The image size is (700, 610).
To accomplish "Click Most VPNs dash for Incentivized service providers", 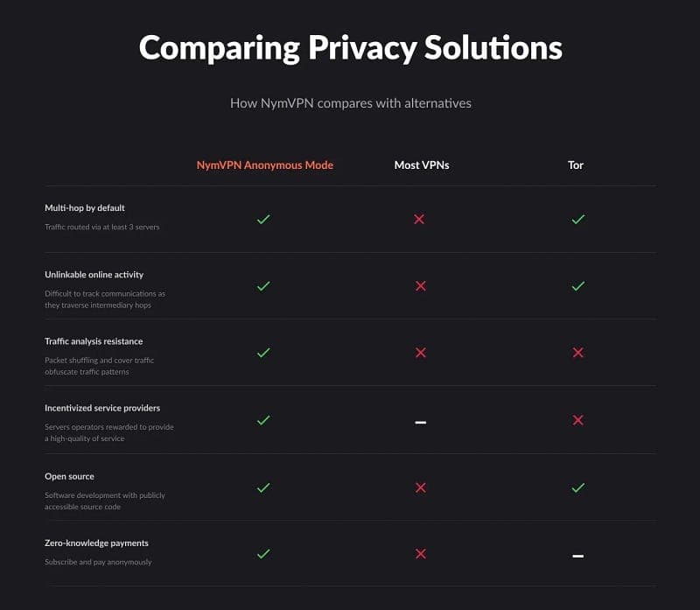I will 420,422.
